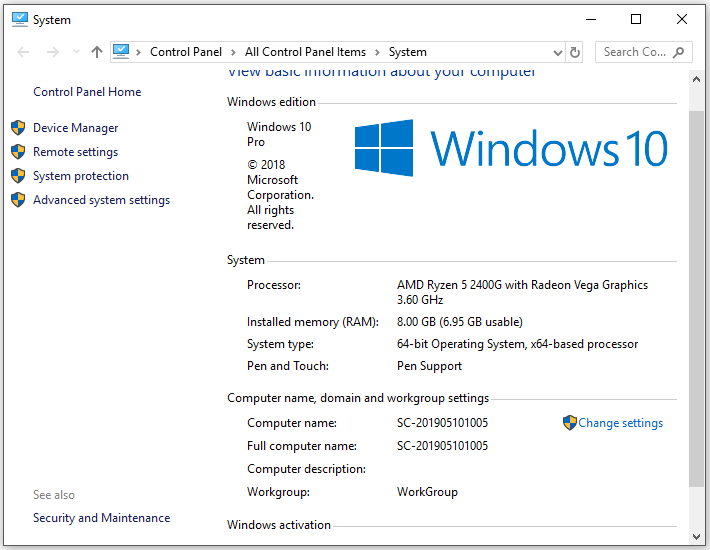Expand chevron after All Control Panel Items
This screenshot has height=550, width=710.
point(377,53)
